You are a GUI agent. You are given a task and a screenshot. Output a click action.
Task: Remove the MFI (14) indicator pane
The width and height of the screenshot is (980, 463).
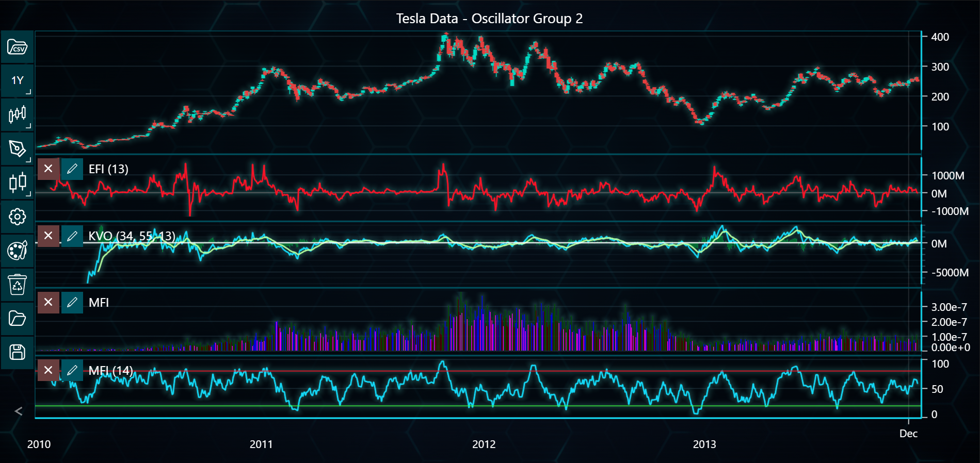tap(49, 370)
